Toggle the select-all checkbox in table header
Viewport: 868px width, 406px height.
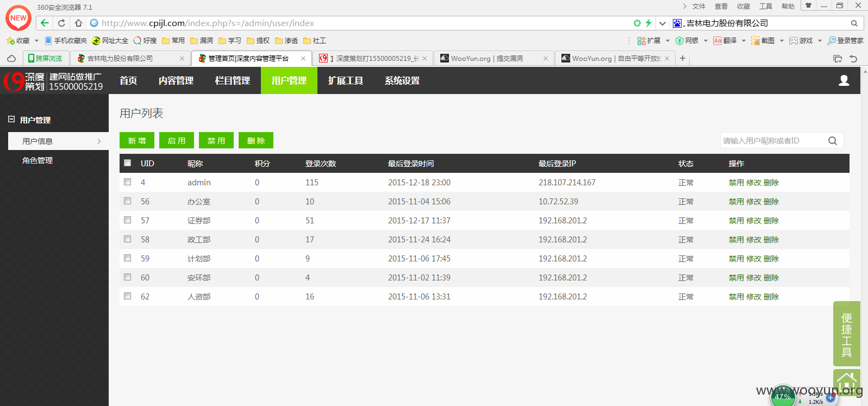pos(128,163)
